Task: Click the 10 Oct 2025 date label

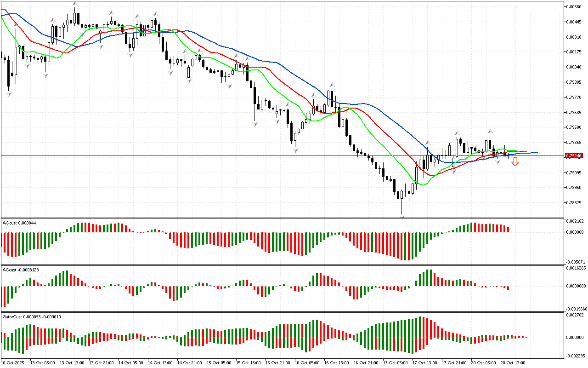Action: tap(14, 363)
